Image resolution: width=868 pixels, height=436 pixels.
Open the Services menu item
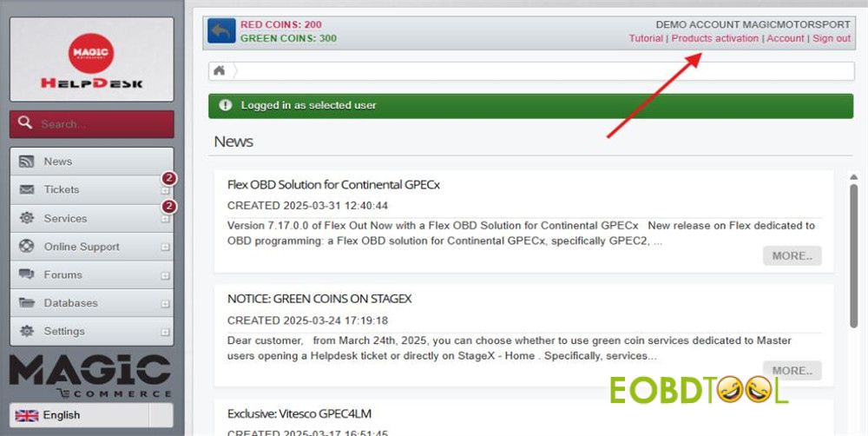pyautogui.click(x=91, y=218)
